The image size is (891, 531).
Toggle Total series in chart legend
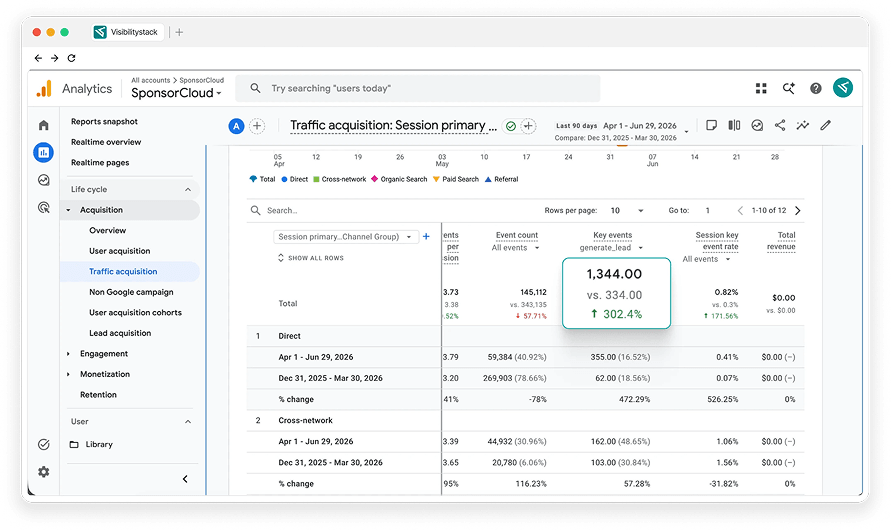[x=262, y=179]
